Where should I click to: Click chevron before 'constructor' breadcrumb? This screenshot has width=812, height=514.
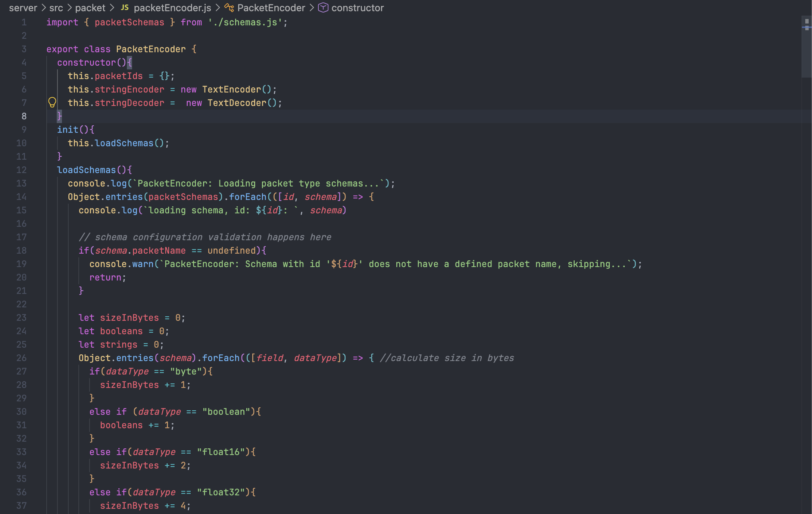[312, 8]
